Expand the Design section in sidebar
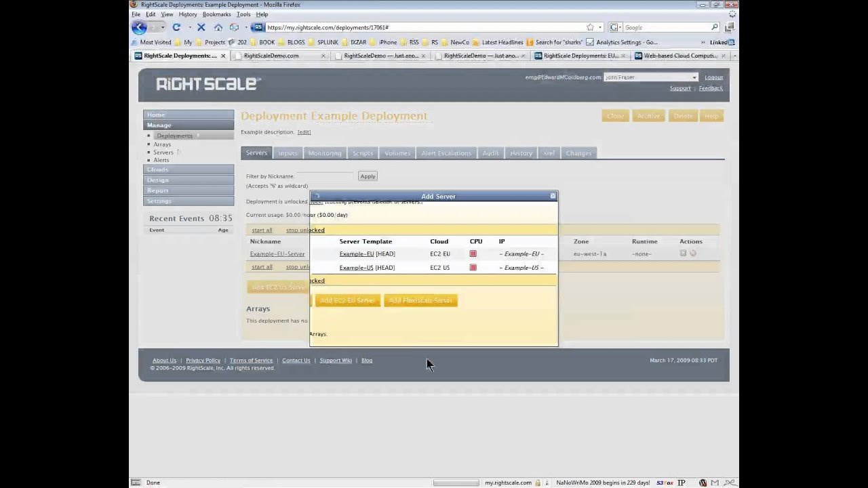 (x=189, y=180)
